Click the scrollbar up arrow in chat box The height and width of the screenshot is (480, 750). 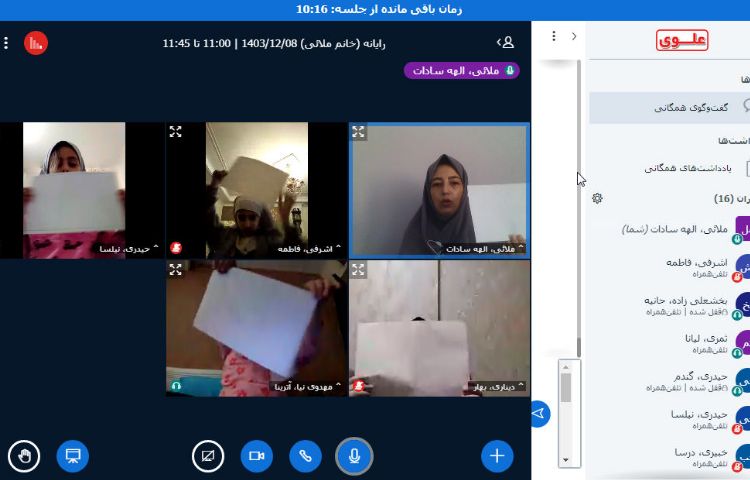tap(565, 367)
